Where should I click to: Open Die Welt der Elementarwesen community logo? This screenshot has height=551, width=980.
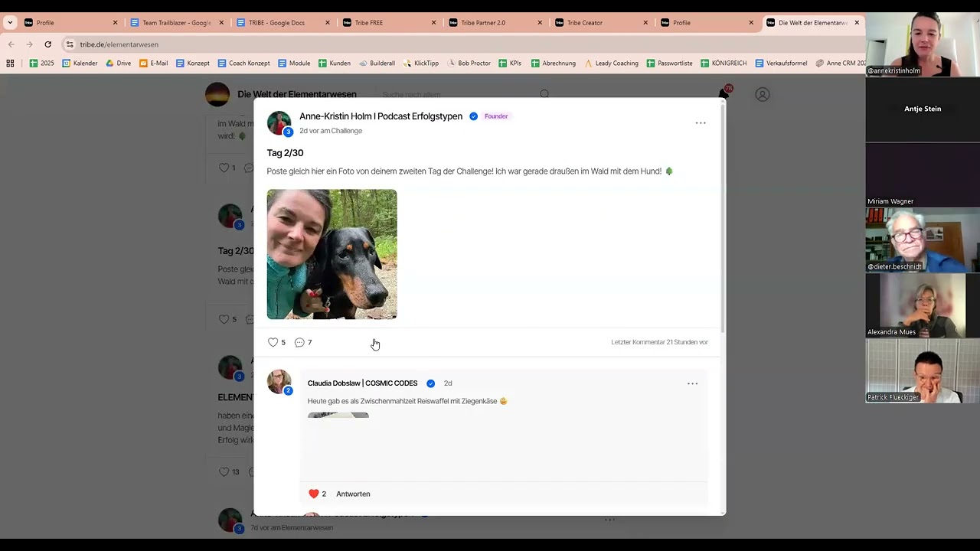tap(217, 94)
